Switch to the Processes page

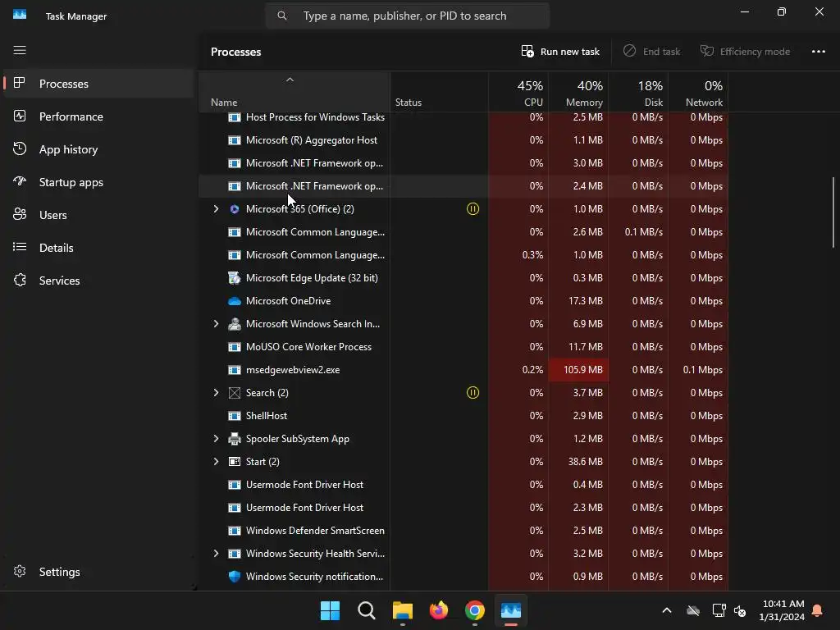tap(98, 84)
